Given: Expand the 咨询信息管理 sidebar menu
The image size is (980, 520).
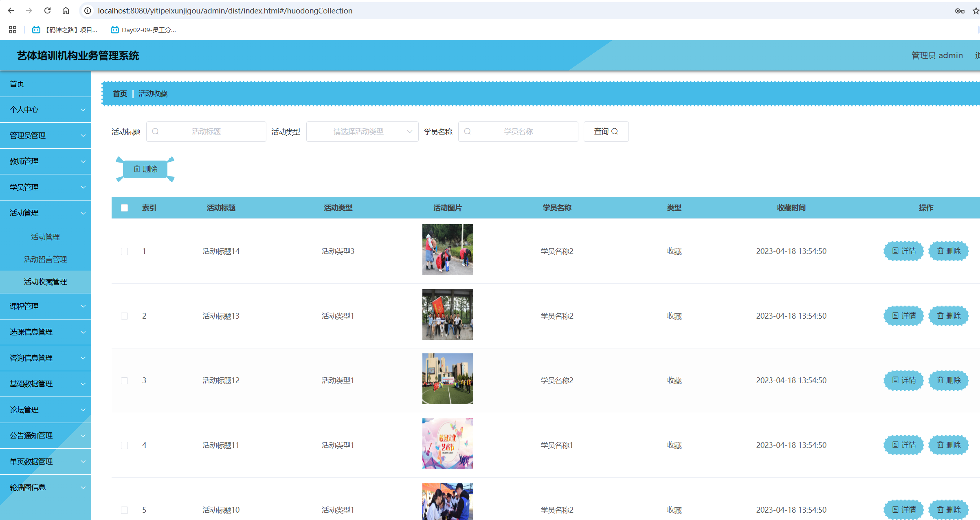Looking at the screenshot, I should [46, 358].
